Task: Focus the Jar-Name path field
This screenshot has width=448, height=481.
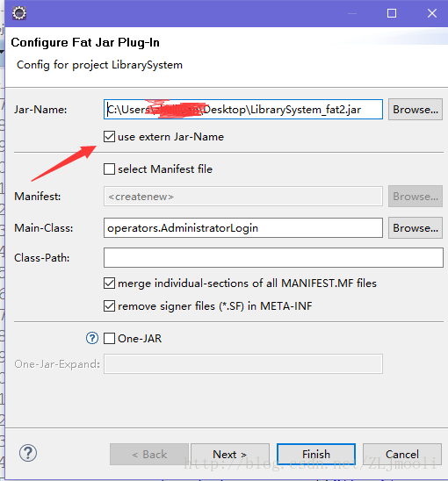Action: (x=243, y=109)
